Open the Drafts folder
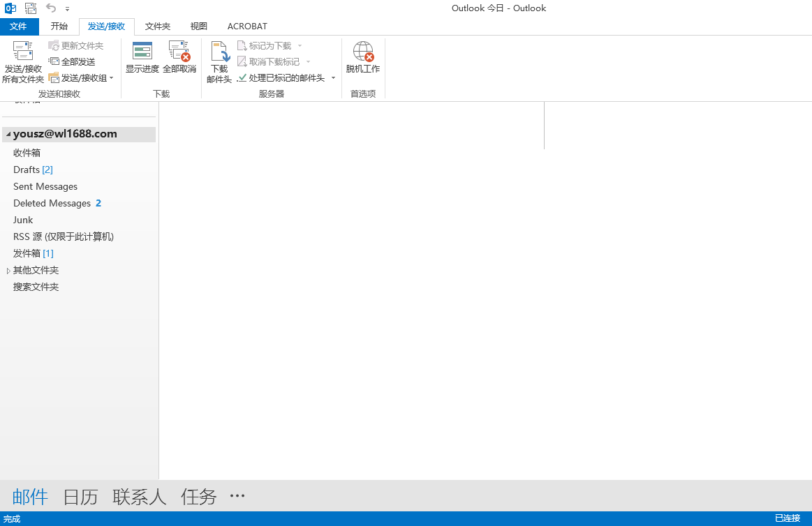812x526 pixels. tap(33, 170)
